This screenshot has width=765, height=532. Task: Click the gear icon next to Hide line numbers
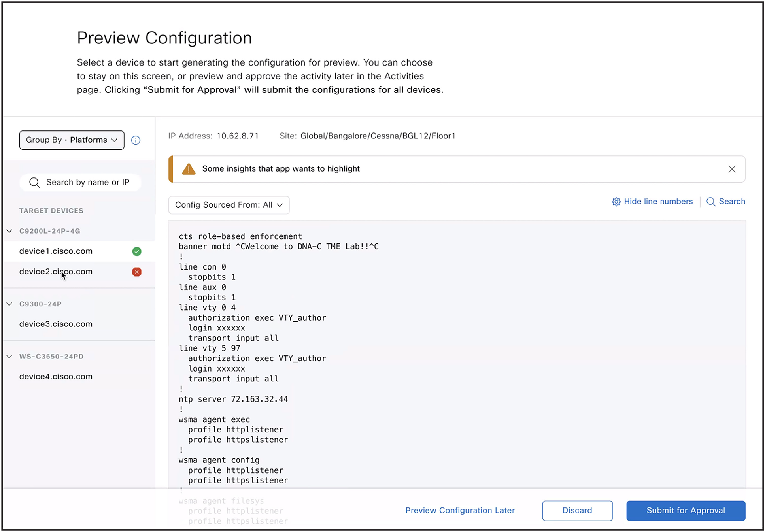616,202
